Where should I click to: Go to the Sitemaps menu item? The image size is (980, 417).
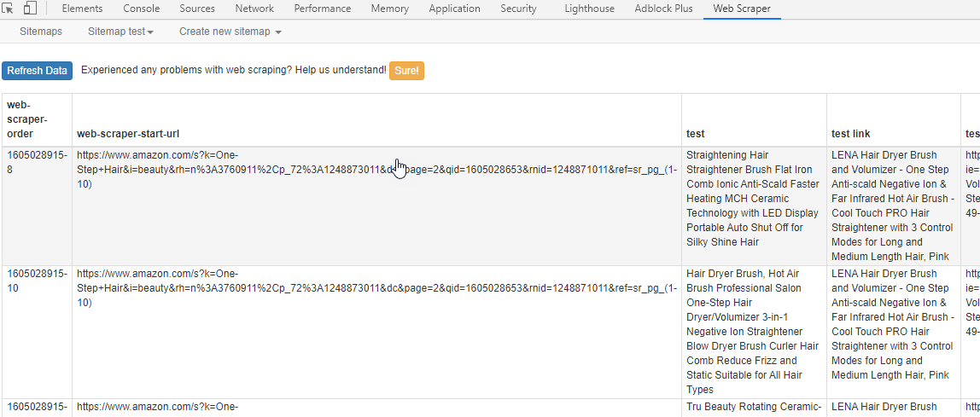pyautogui.click(x=41, y=32)
